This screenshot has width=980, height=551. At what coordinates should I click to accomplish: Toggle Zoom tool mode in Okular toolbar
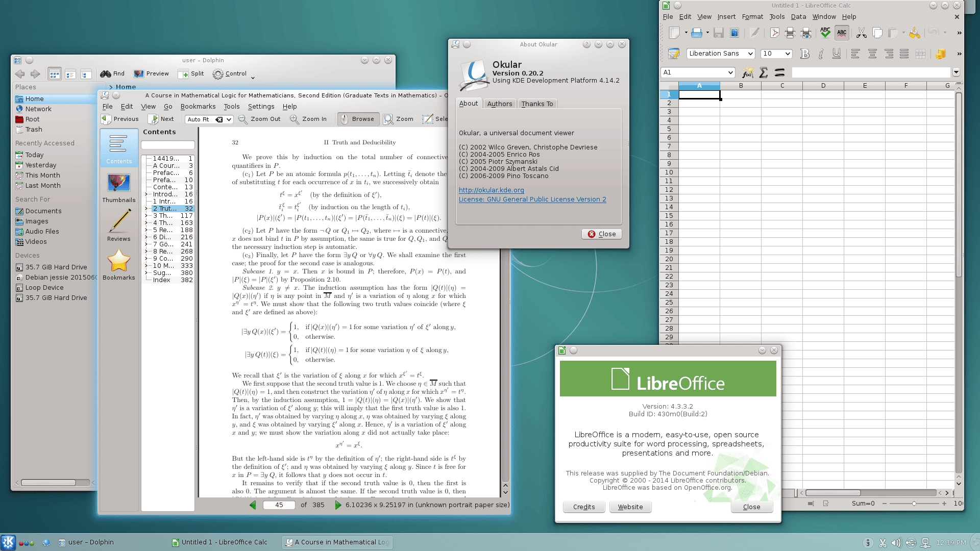(399, 119)
